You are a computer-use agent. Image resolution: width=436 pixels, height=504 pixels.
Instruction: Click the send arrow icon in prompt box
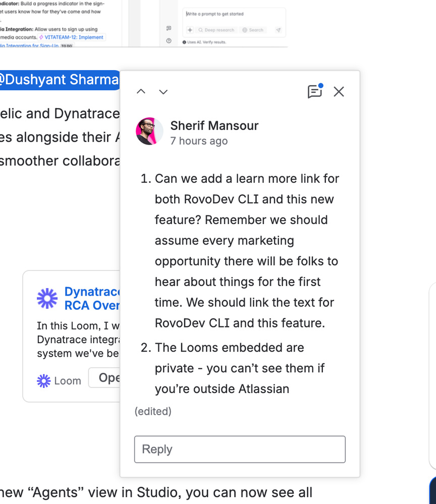click(x=279, y=30)
